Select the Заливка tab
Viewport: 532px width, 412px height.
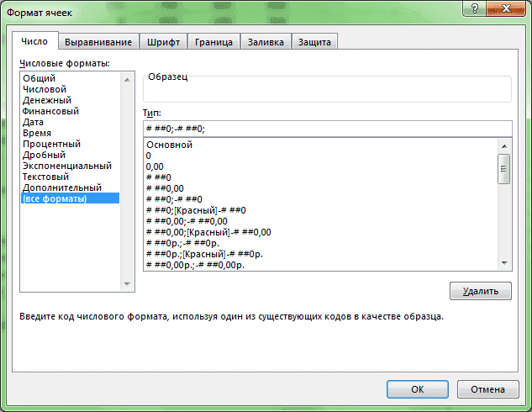[x=266, y=42]
